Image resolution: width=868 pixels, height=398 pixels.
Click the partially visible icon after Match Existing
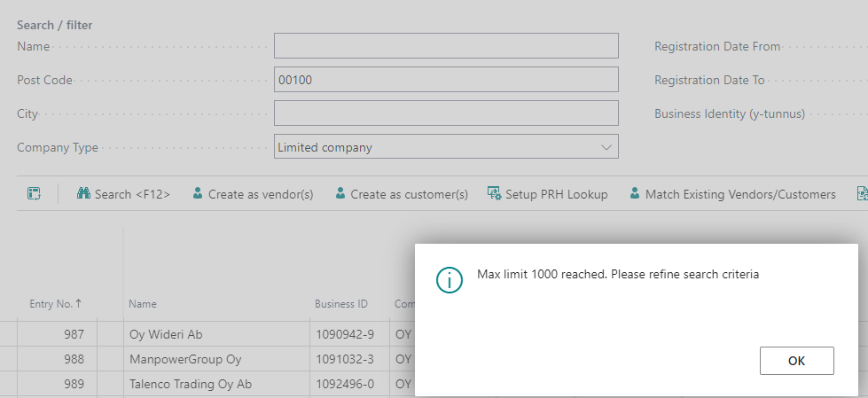pyautogui.click(x=863, y=194)
